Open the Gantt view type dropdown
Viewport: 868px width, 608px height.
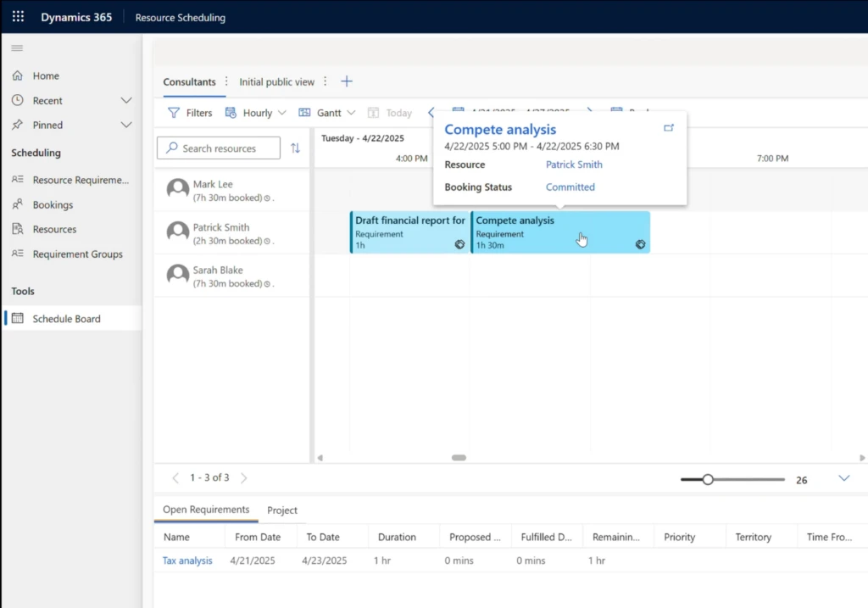point(352,112)
